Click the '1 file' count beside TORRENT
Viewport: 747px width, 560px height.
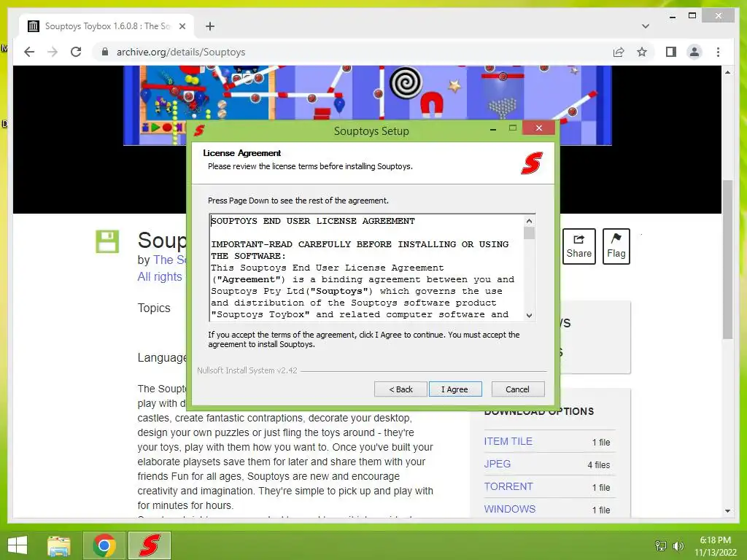tap(601, 488)
